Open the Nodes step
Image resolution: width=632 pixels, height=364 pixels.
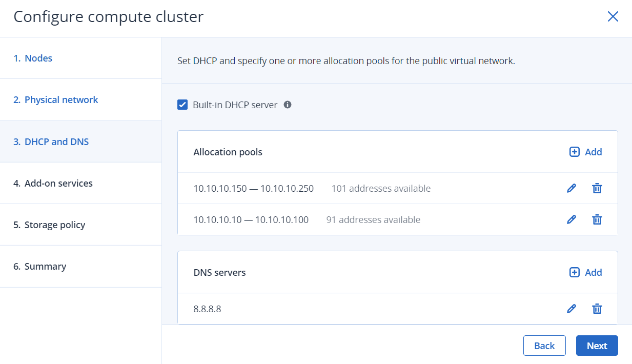81,58
